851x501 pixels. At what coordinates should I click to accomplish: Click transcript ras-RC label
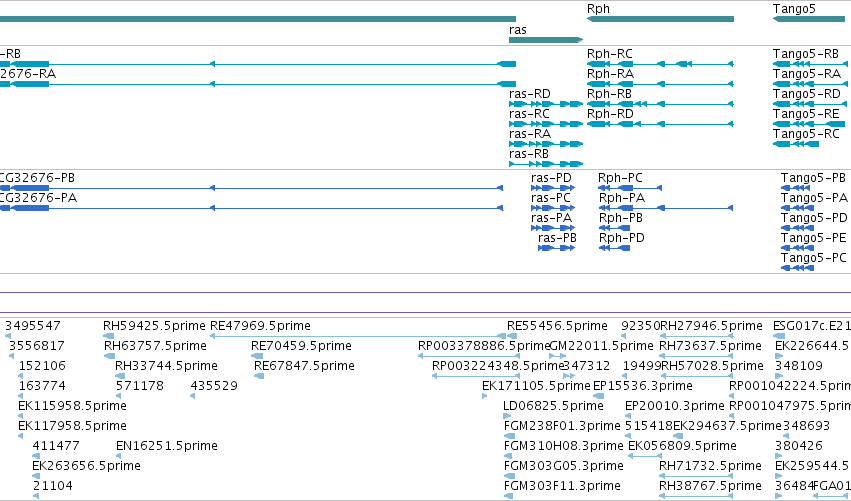pyautogui.click(x=529, y=114)
